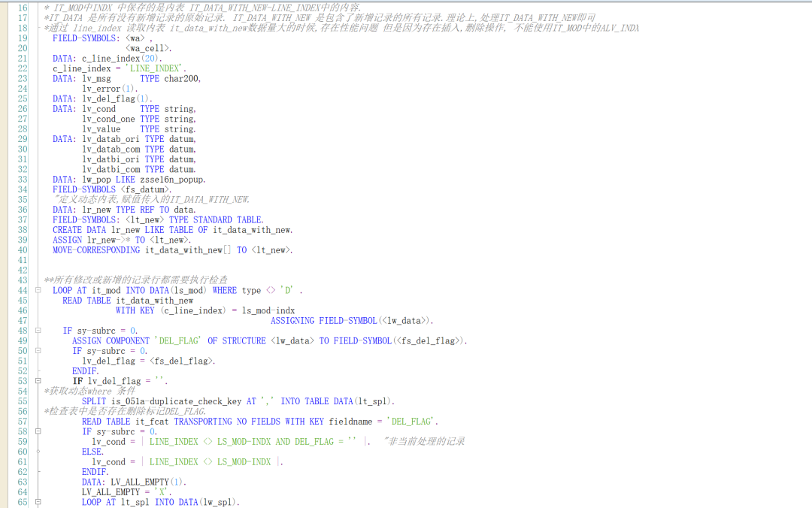Image resolution: width=812 pixels, height=508 pixels.
Task: Click the 'DEL_FLAG' literal on line 57
Action: pos(411,422)
